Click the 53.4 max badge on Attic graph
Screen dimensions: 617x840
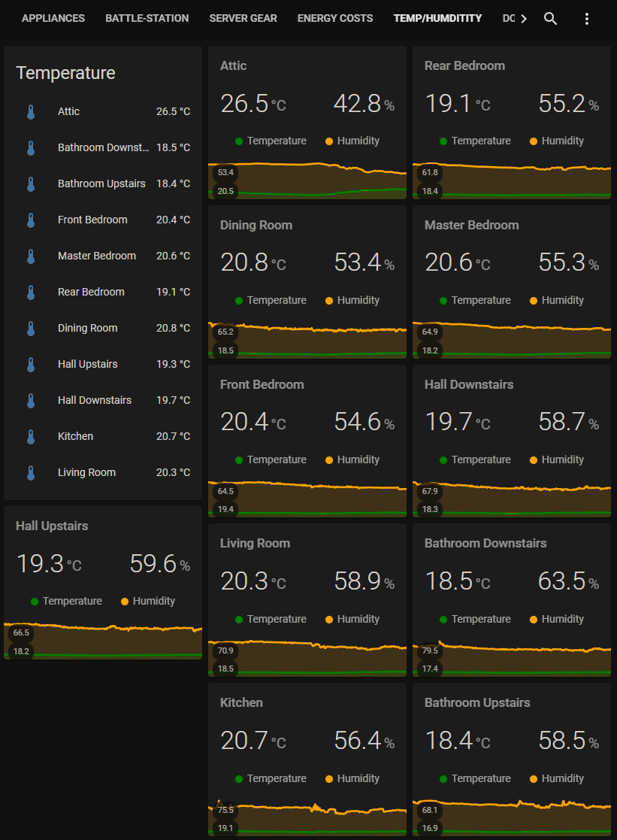[x=225, y=172]
